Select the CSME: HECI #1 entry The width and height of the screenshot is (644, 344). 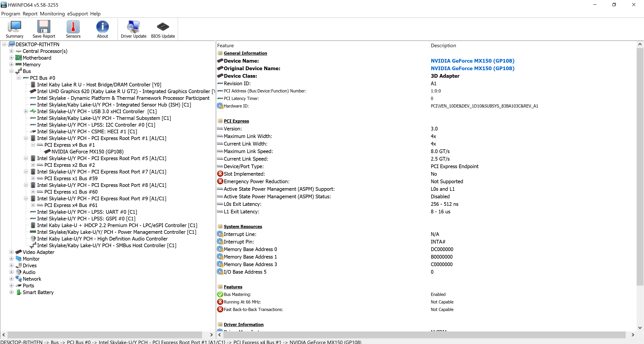pyautogui.click(x=87, y=132)
